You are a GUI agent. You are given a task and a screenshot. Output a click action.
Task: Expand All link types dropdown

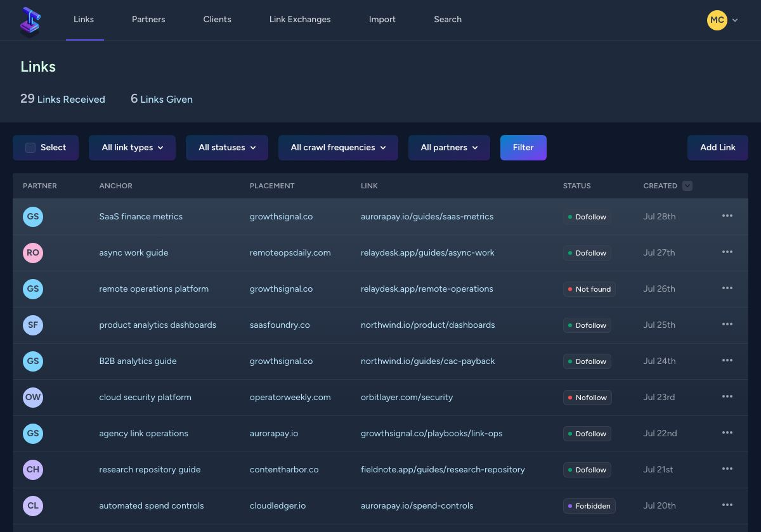(132, 148)
